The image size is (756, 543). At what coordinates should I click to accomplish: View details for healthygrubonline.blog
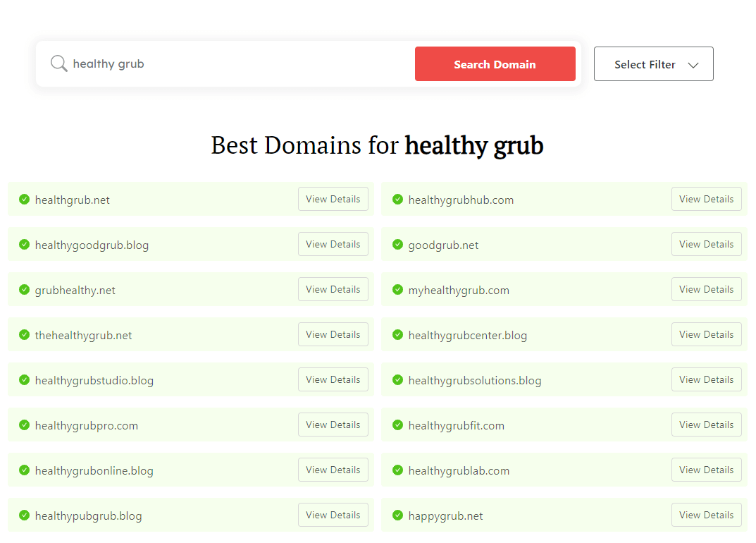pyautogui.click(x=333, y=470)
